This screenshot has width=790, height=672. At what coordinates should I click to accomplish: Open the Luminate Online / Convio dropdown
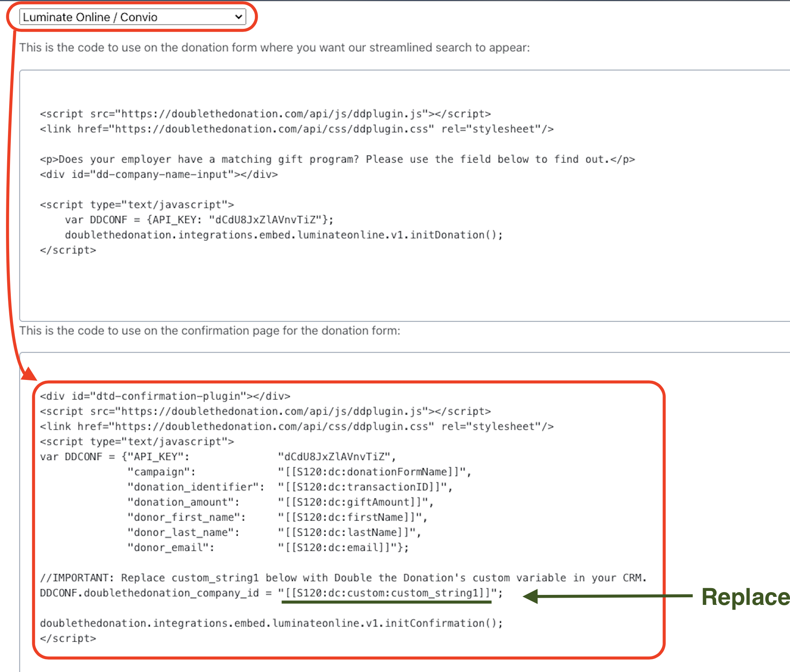[132, 17]
